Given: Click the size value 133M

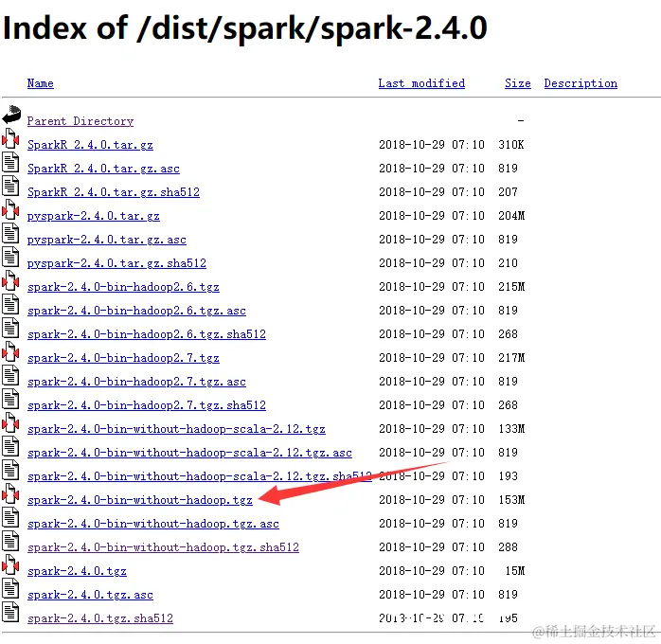Looking at the screenshot, I should [x=511, y=429].
